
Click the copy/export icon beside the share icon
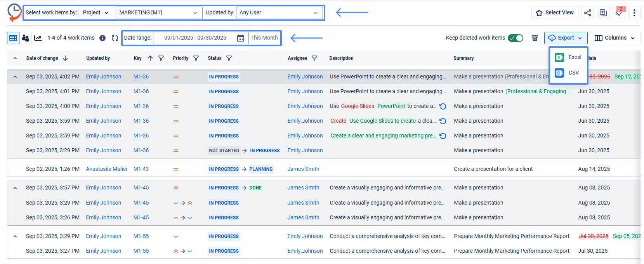pyautogui.click(x=603, y=13)
